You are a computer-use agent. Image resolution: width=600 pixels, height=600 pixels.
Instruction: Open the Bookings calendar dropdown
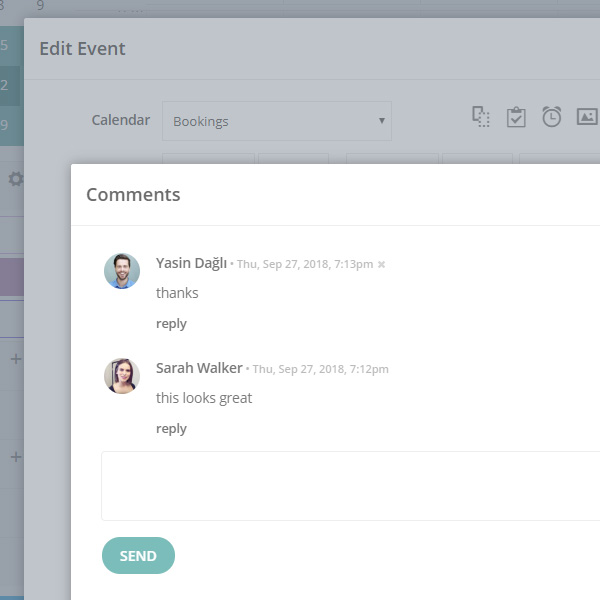277,121
